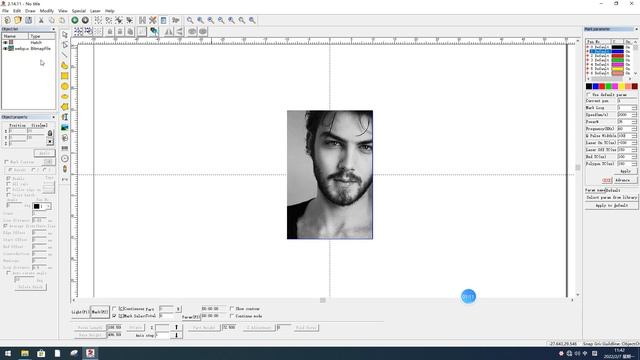Click the dark Undo circle icon

(x=85, y=20)
